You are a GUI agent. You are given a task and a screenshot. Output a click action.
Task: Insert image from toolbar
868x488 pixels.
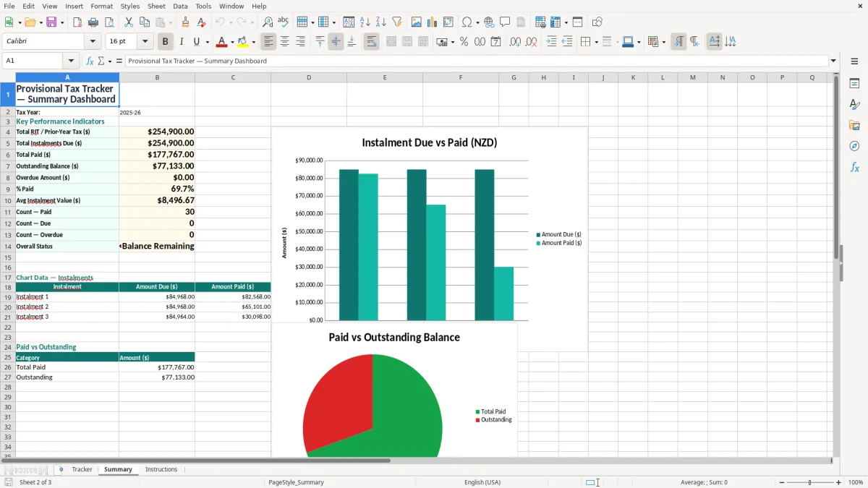(x=417, y=22)
